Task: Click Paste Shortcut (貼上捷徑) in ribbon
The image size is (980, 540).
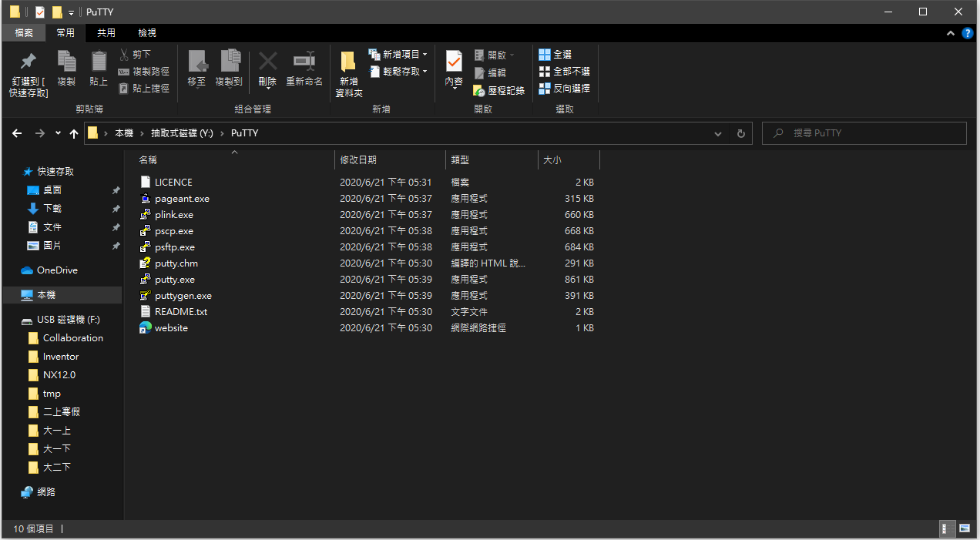Action: click(x=143, y=88)
